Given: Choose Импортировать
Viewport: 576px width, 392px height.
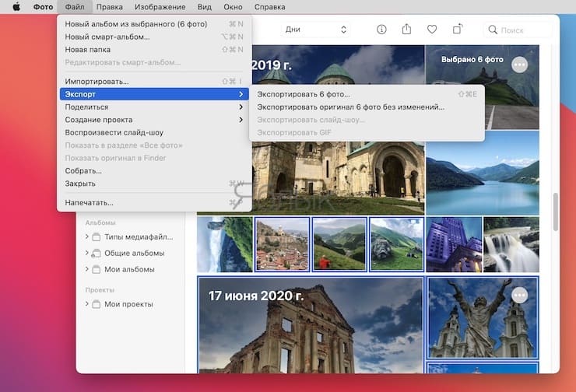Looking at the screenshot, I should click(154, 81).
